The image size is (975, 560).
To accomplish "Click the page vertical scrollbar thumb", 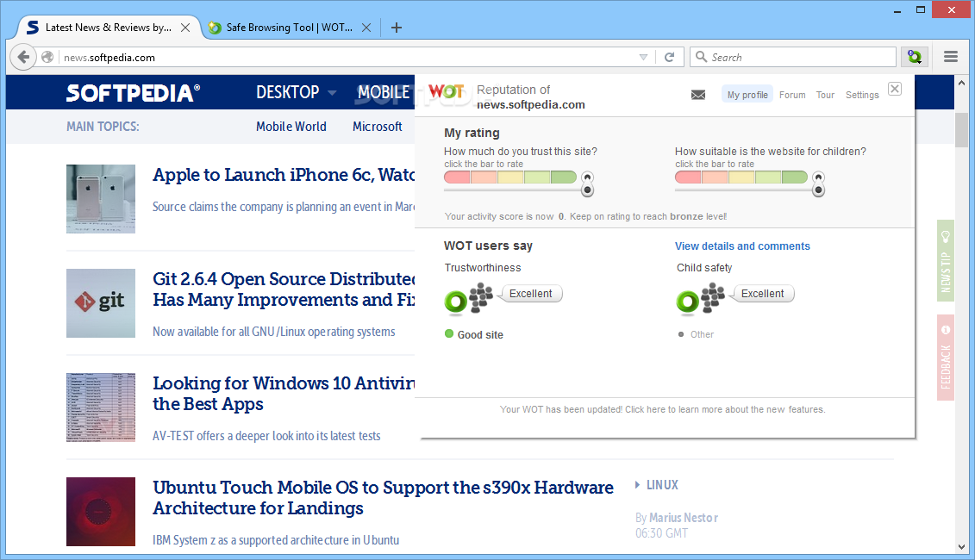I will pyautogui.click(x=961, y=129).
